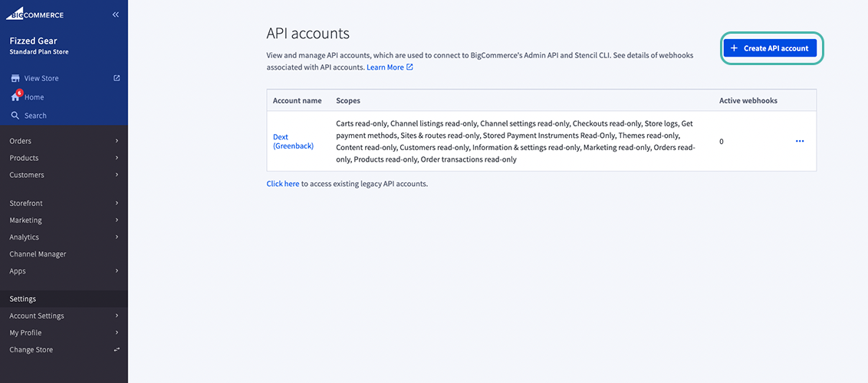The width and height of the screenshot is (868, 383).
Task: Click the Home icon with notification badge
Action: pyautogui.click(x=15, y=97)
